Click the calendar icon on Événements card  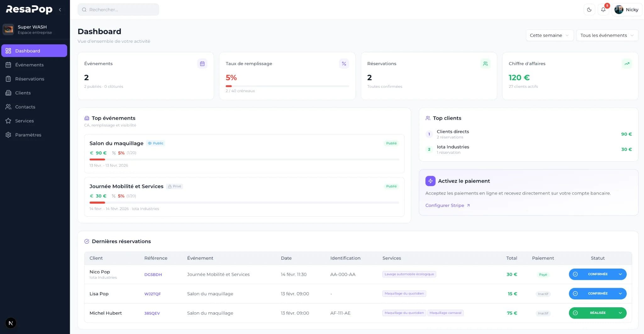(x=202, y=64)
